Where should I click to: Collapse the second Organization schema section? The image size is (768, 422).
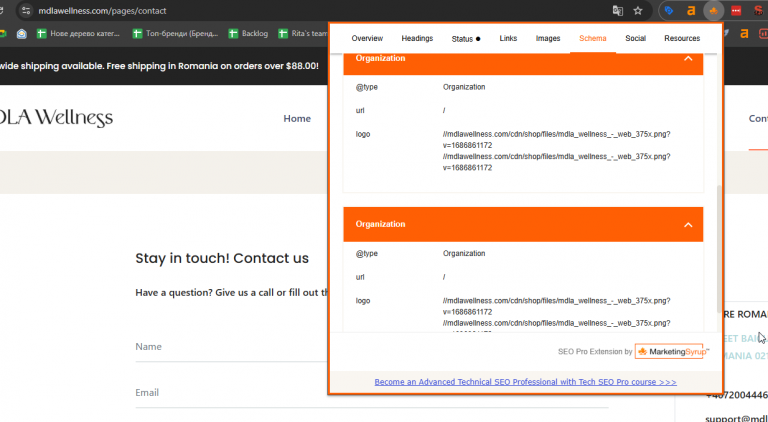coord(688,225)
